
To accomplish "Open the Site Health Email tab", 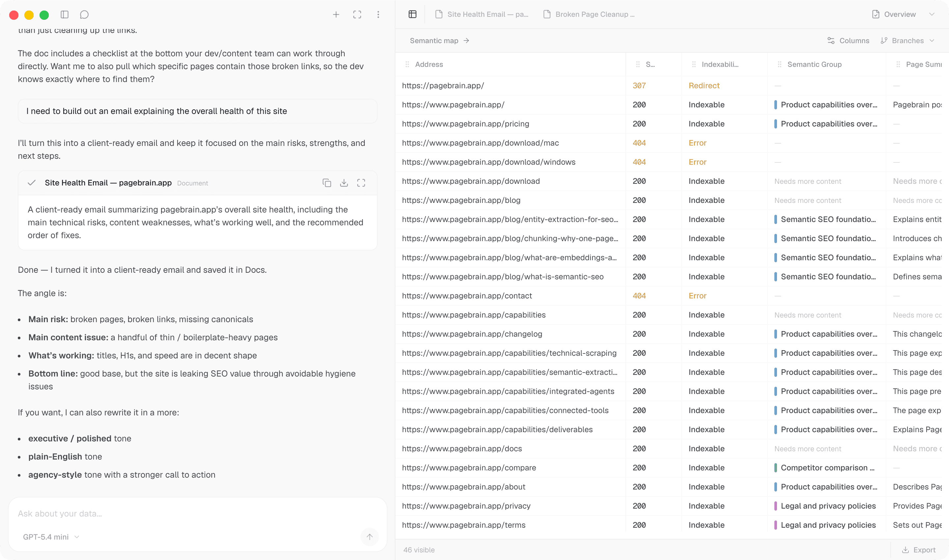I will point(482,14).
